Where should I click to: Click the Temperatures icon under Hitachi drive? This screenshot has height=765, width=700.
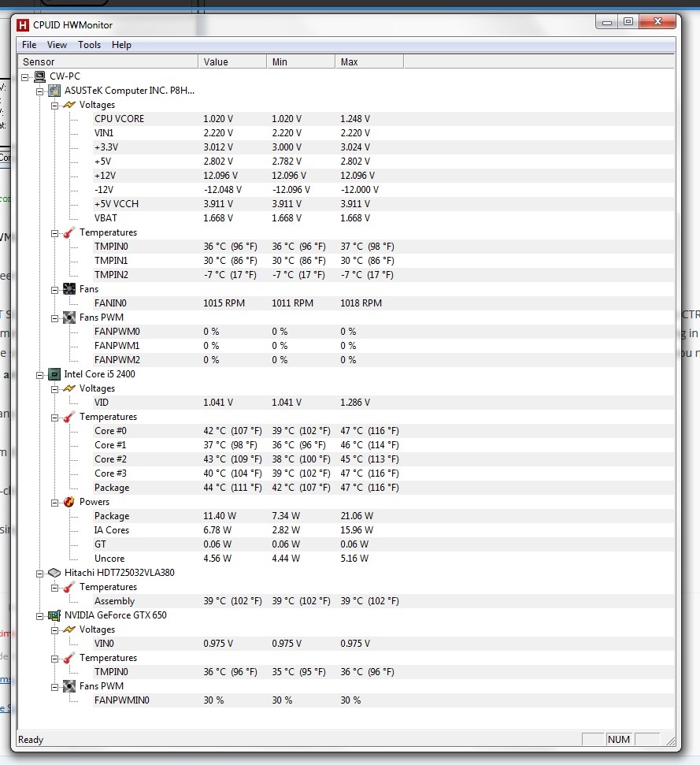pos(69,587)
